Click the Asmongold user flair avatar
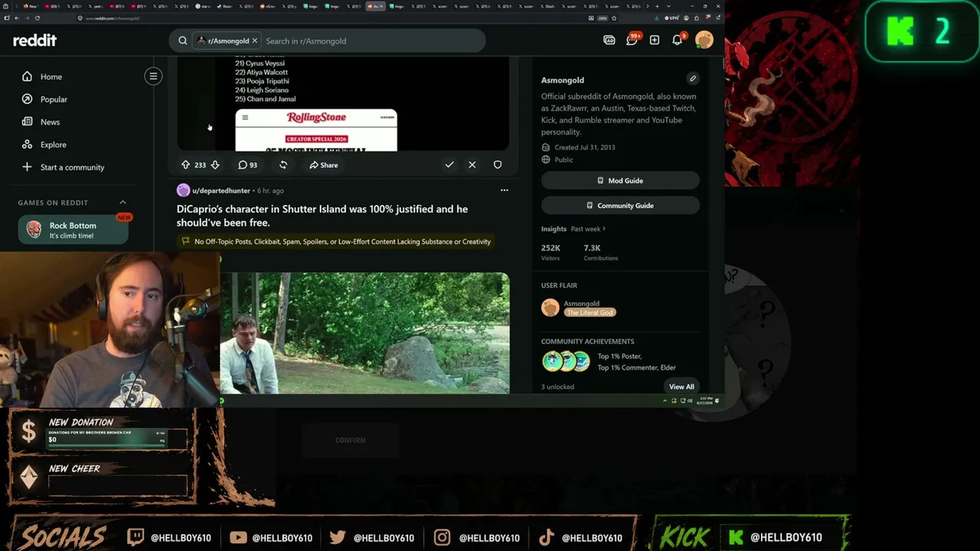 point(550,308)
